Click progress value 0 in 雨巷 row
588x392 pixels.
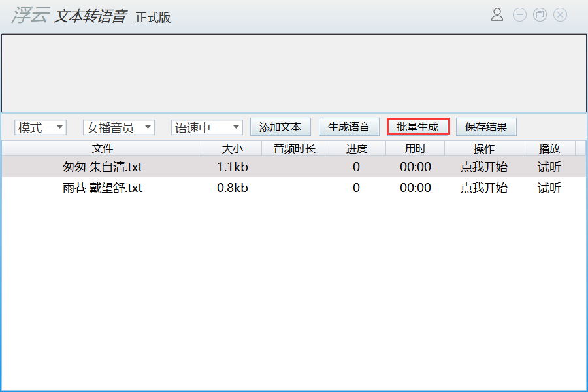click(356, 188)
